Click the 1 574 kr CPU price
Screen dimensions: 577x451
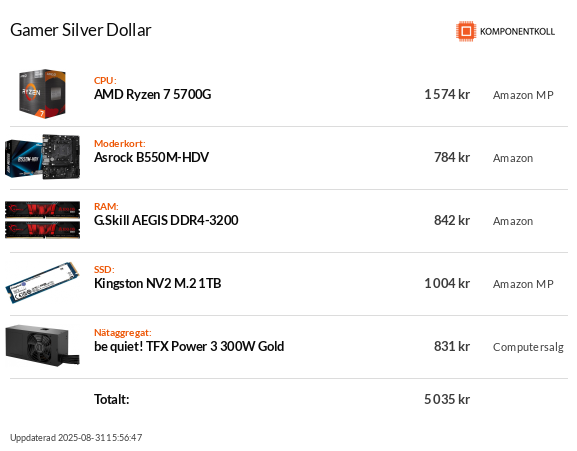coord(447,95)
